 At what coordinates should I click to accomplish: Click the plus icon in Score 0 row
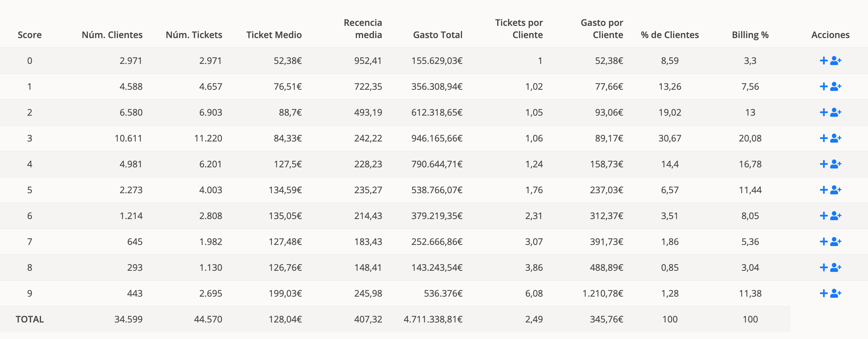point(824,61)
